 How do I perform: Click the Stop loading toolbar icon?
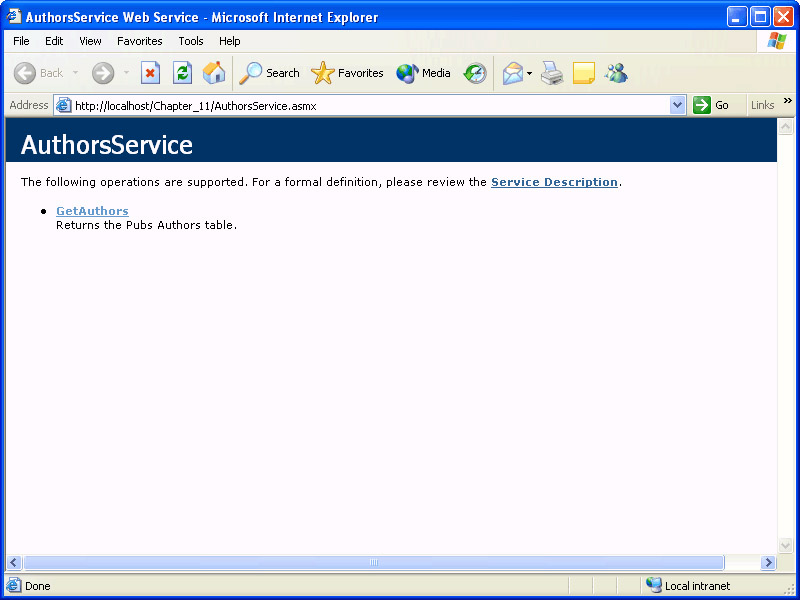pyautogui.click(x=150, y=73)
